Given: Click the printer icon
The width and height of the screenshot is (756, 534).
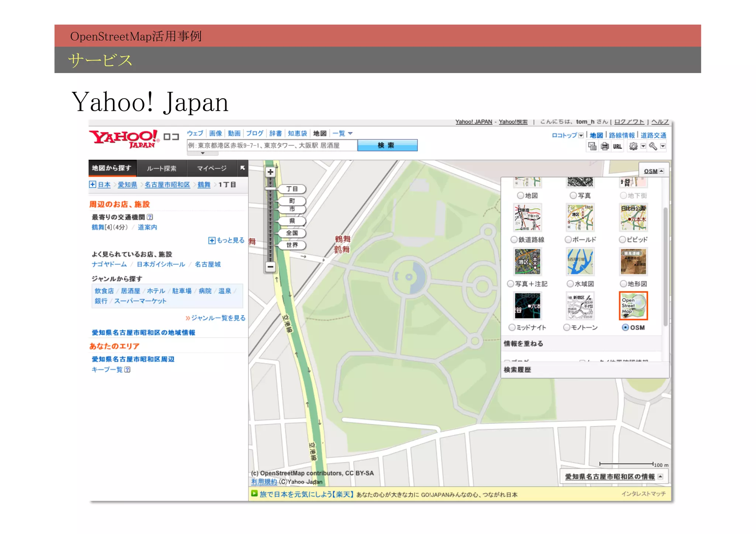Looking at the screenshot, I should point(605,147).
